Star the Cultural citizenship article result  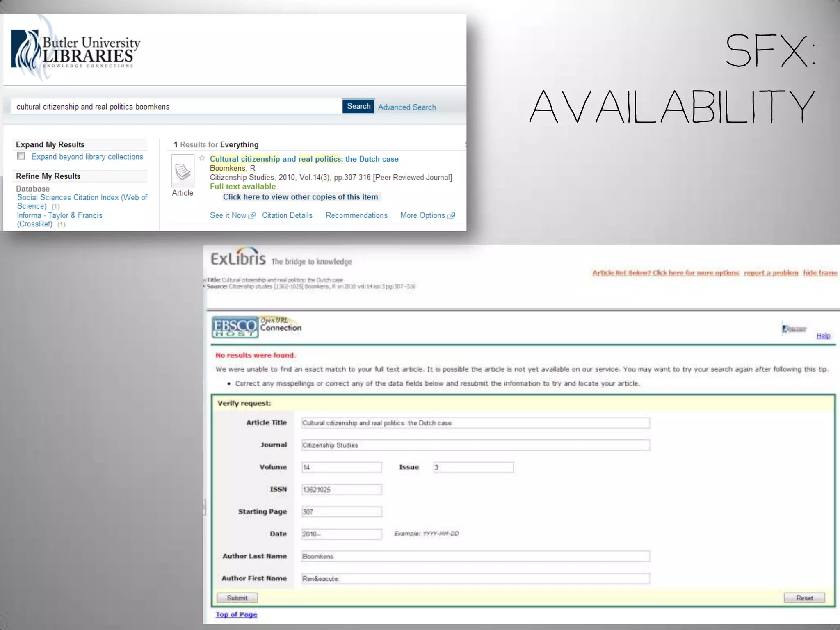pos(202,158)
